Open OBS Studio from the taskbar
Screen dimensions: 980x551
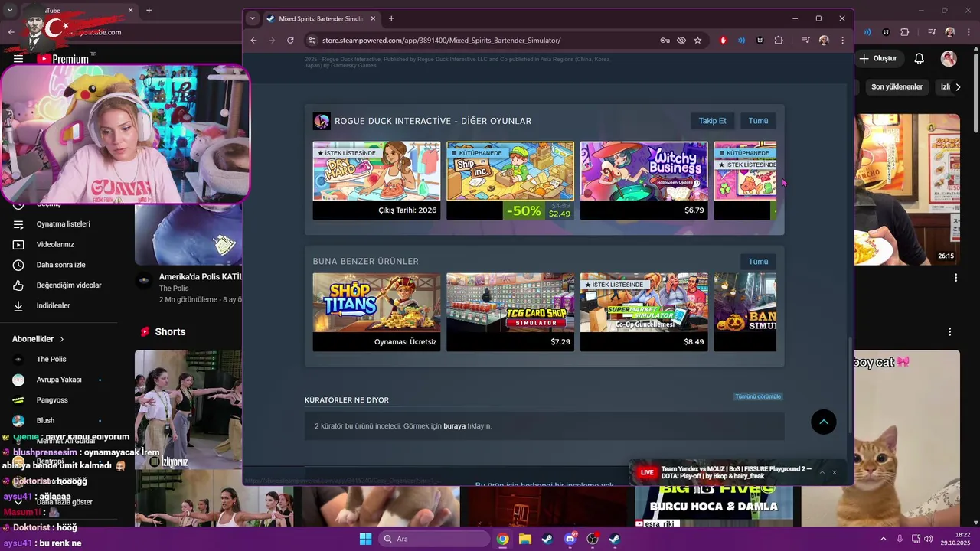tap(592, 539)
